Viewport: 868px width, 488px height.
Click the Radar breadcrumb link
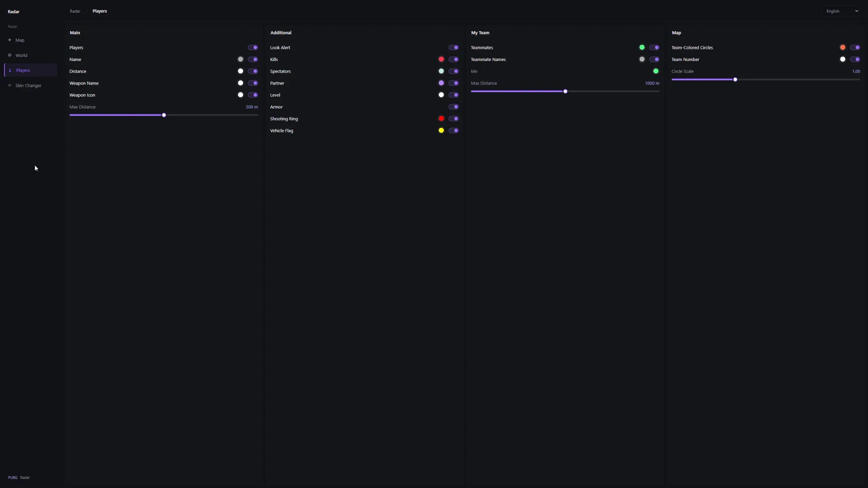pos(75,11)
